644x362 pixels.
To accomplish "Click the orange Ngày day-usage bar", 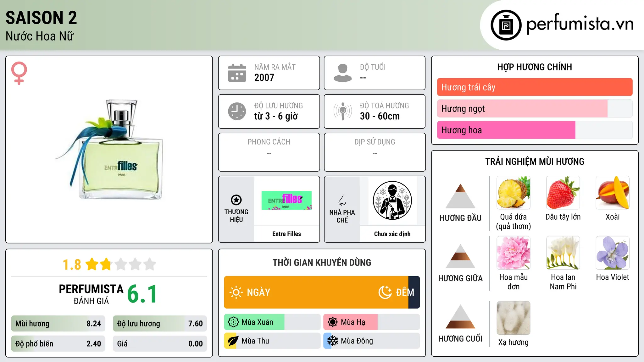I will (316, 292).
